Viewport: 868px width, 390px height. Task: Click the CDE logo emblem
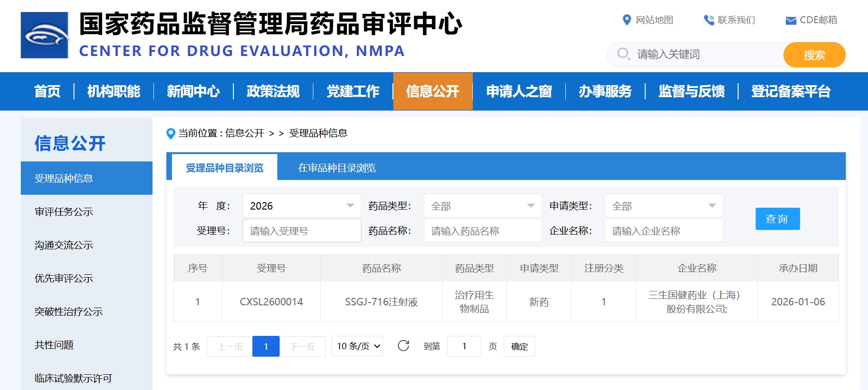pyautogui.click(x=44, y=35)
